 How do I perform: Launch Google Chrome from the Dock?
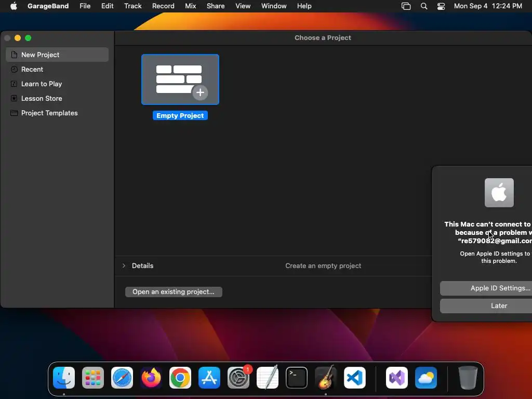180,378
